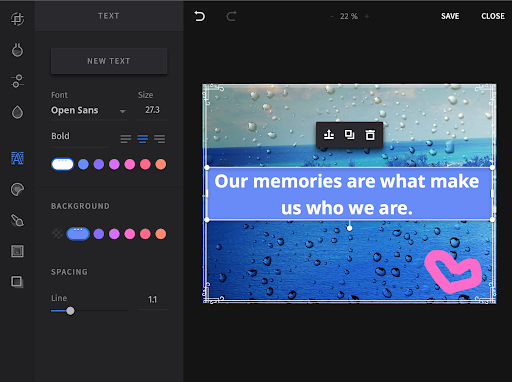Open the Bold font style selector

tap(80, 136)
